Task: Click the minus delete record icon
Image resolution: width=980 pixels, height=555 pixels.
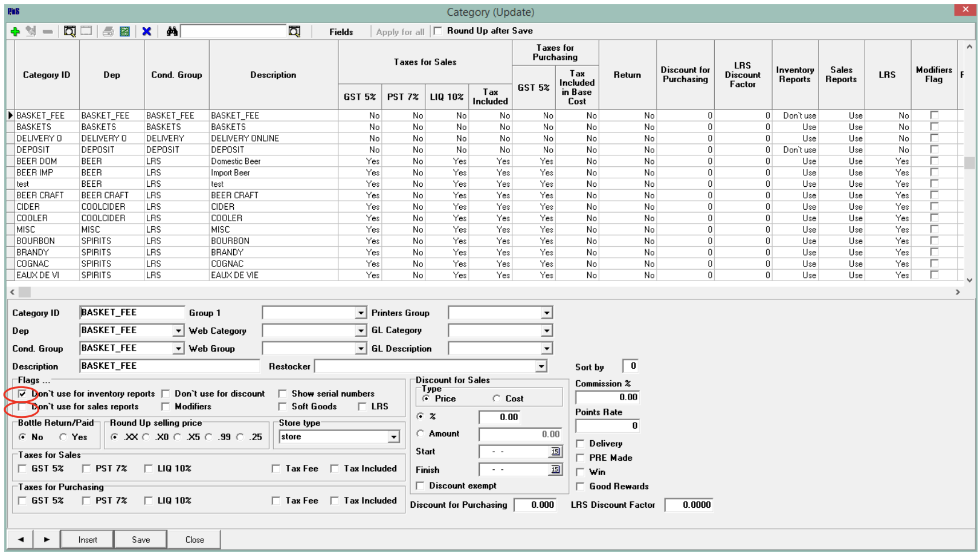Action: click(47, 31)
